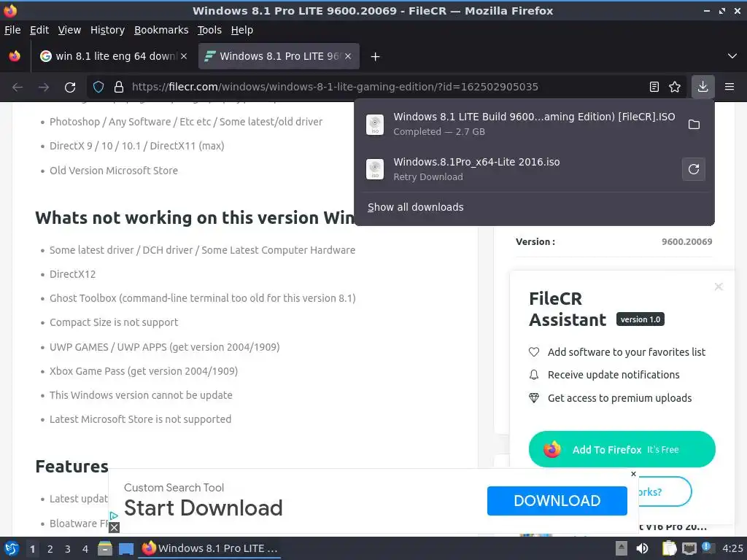Open tracking protection shield icon
The width and height of the screenshot is (747, 560).
[x=98, y=87]
